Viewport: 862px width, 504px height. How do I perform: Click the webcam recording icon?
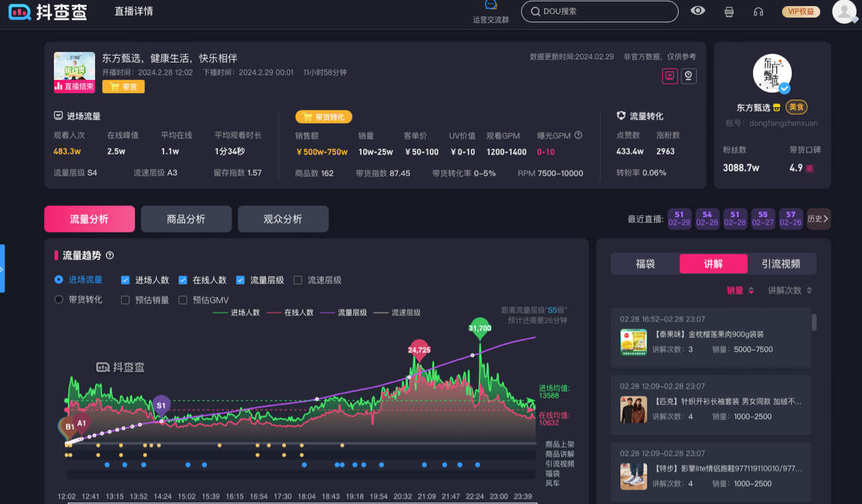pyautogui.click(x=688, y=76)
